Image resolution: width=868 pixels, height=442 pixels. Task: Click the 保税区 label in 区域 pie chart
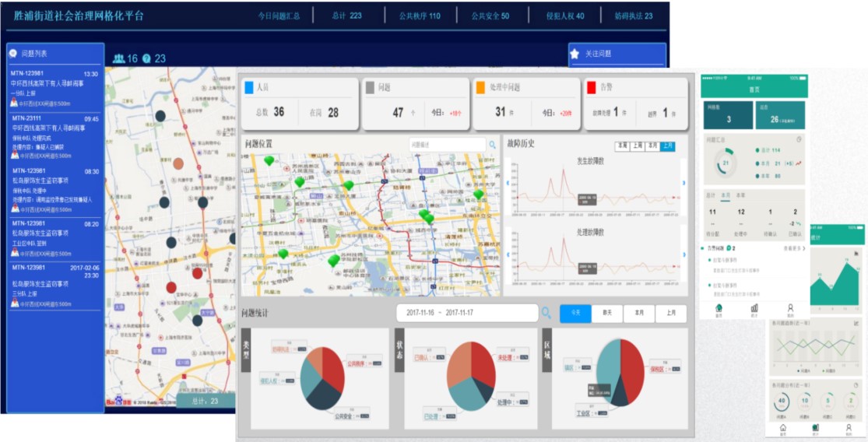[x=664, y=367]
